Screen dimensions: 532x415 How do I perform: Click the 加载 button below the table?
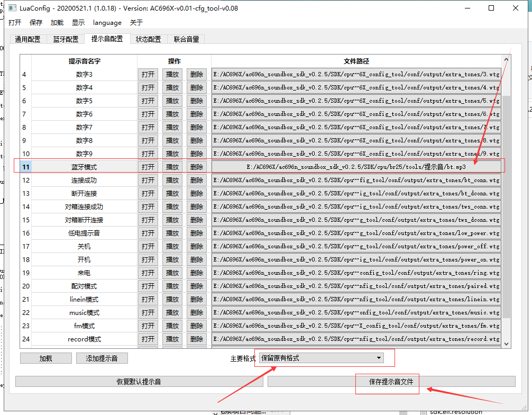46,358
